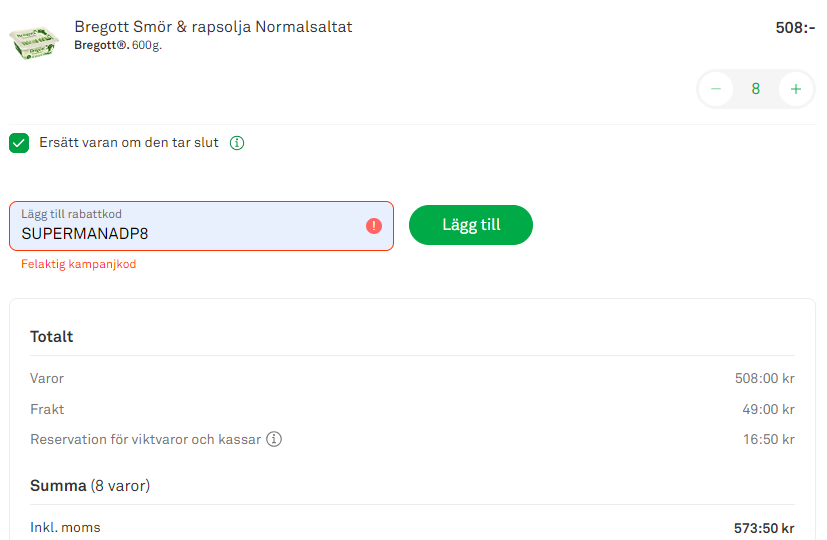Click the product price 508:-

click(x=795, y=28)
